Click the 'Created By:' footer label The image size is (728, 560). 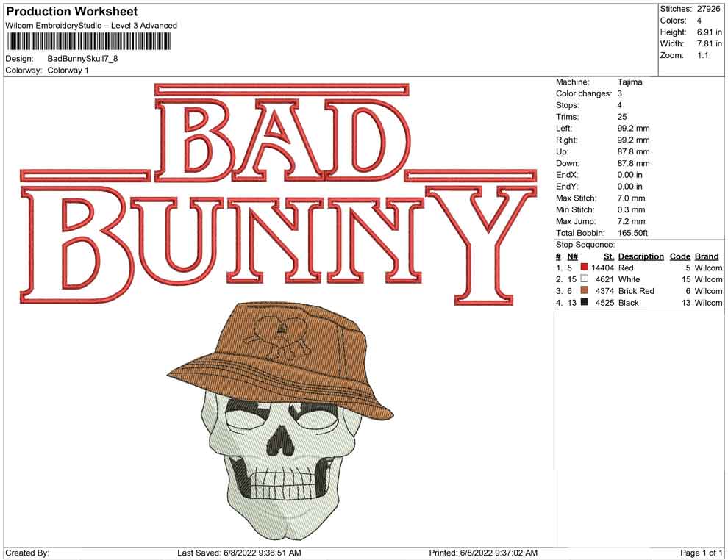tap(27, 553)
